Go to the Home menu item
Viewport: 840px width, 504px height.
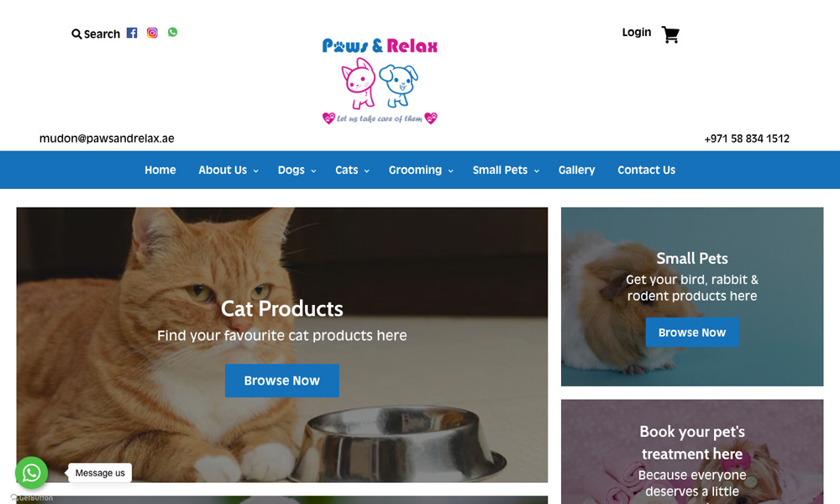click(160, 170)
